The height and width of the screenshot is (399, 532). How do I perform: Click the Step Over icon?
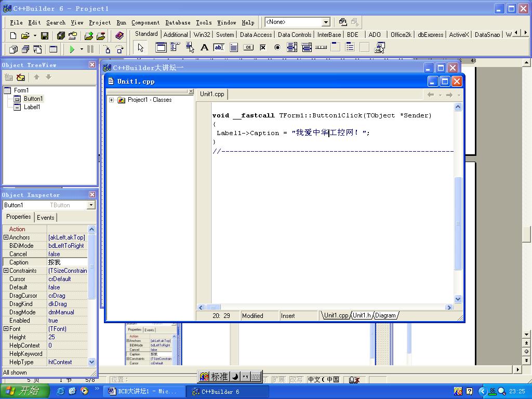click(119, 49)
